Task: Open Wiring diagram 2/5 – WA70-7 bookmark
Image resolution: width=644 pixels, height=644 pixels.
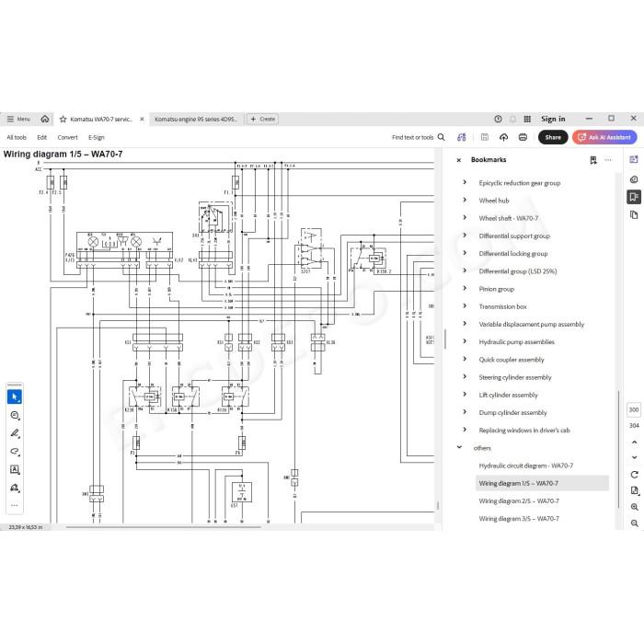Action: (519, 501)
